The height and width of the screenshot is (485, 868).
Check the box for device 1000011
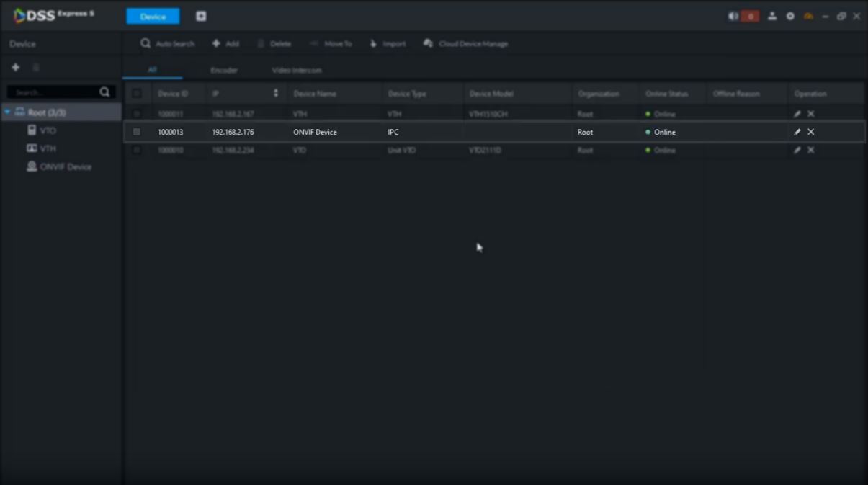coord(137,114)
